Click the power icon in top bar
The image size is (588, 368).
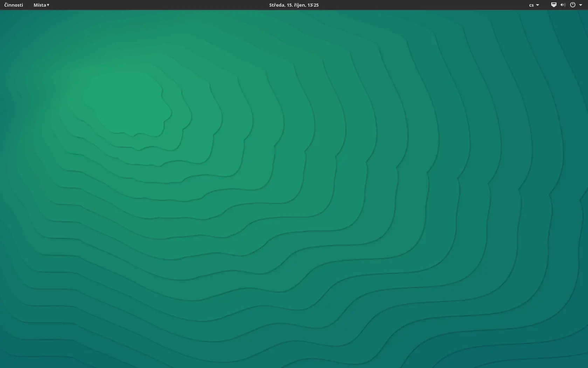(x=573, y=5)
